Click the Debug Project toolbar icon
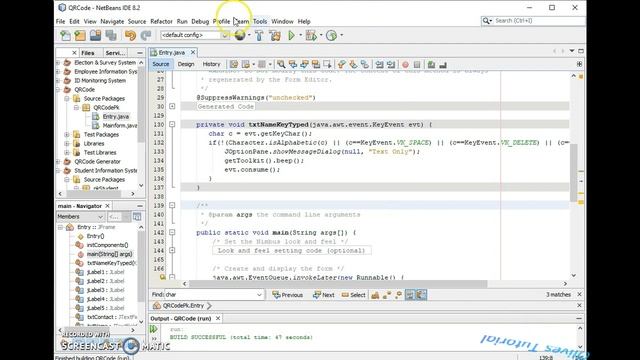 click(x=311, y=36)
